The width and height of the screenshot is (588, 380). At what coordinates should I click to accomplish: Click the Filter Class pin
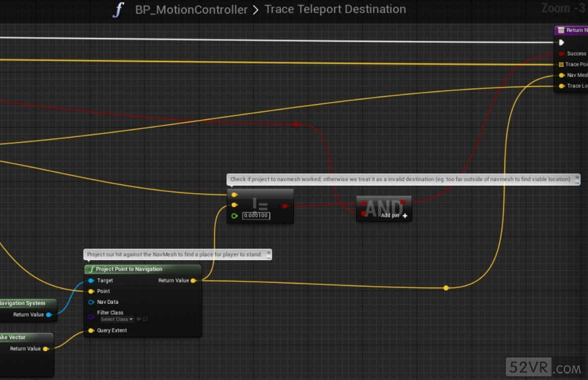(x=91, y=316)
